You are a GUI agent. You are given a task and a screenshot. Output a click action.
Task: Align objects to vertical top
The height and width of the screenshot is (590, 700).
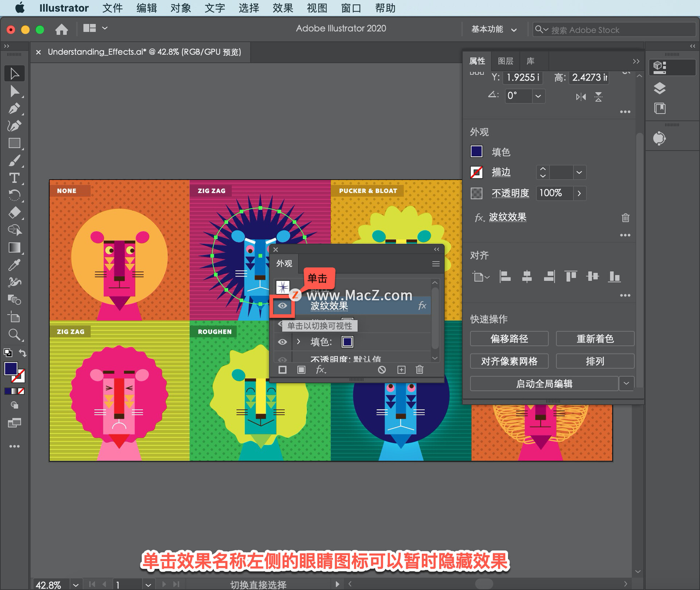[x=571, y=276]
